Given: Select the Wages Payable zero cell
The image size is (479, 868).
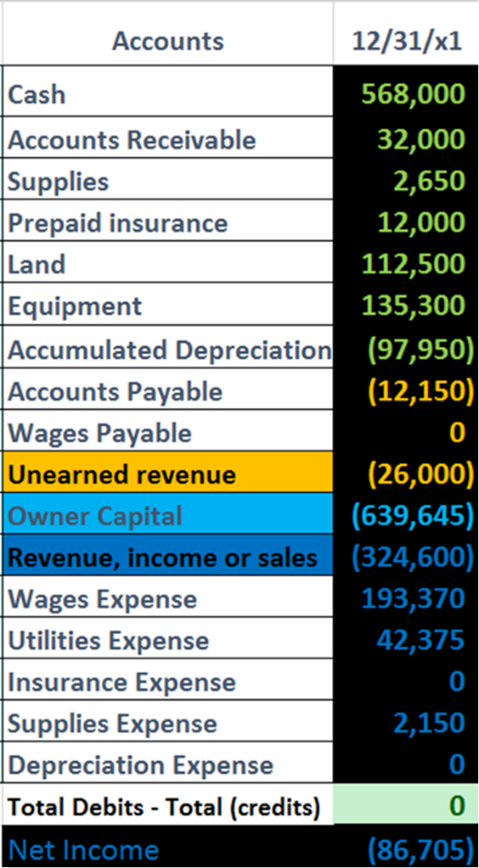Looking at the screenshot, I should point(406,433).
